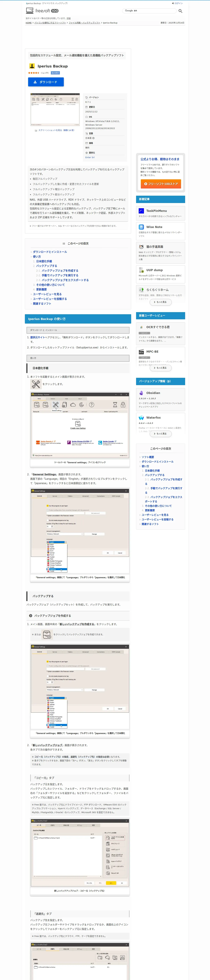Expand もっと見る under バージョンアップ情報
The image size is (210, 980).
pos(160,434)
